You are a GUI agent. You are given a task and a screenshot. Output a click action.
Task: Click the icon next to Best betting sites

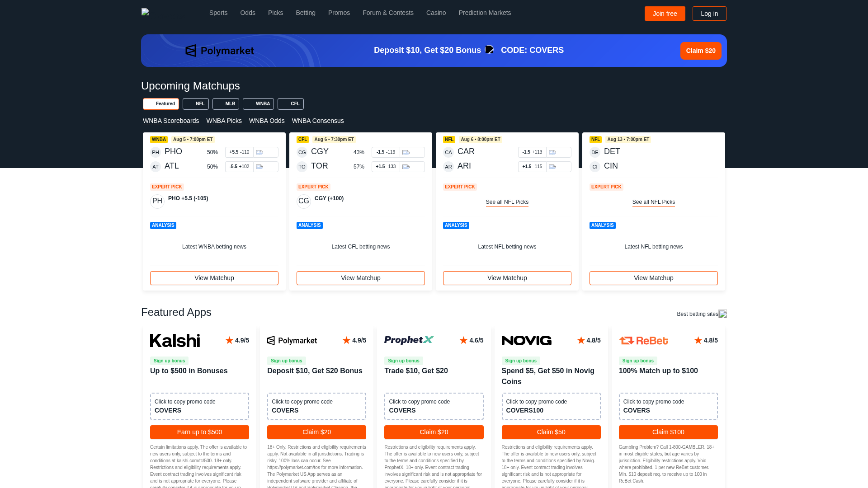pyautogui.click(x=723, y=314)
